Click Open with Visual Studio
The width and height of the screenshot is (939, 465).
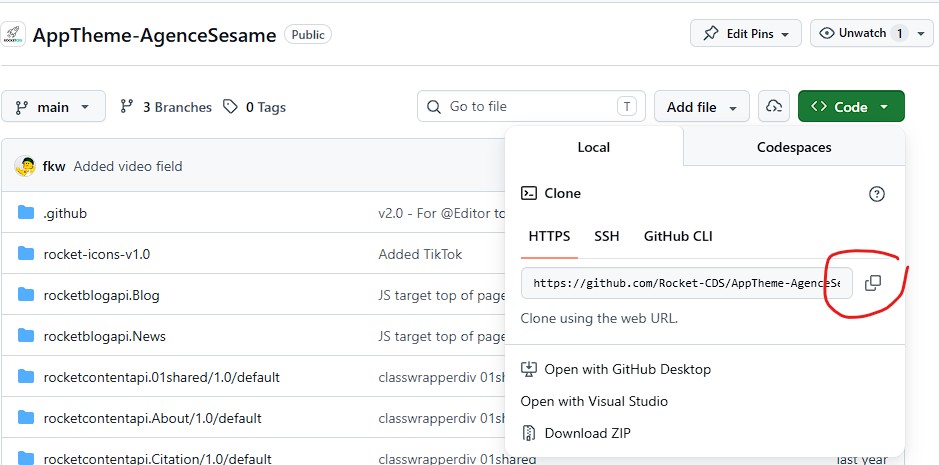point(594,401)
